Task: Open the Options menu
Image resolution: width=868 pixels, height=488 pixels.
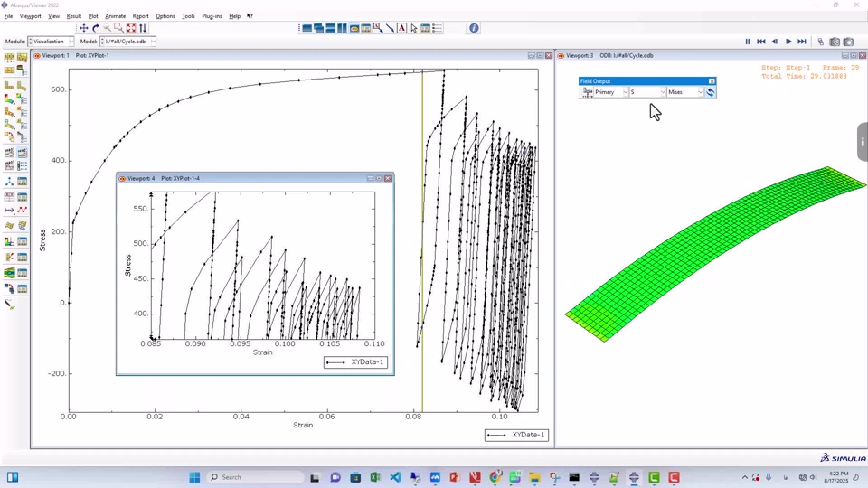Action: [165, 16]
